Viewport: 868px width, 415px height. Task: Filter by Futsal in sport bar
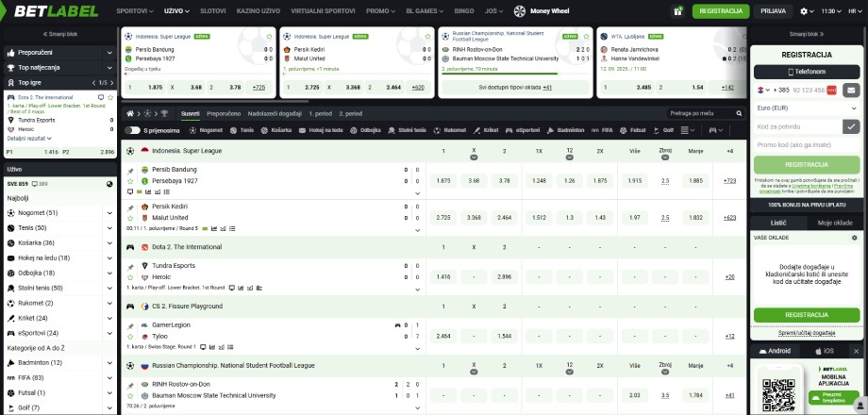[633, 130]
